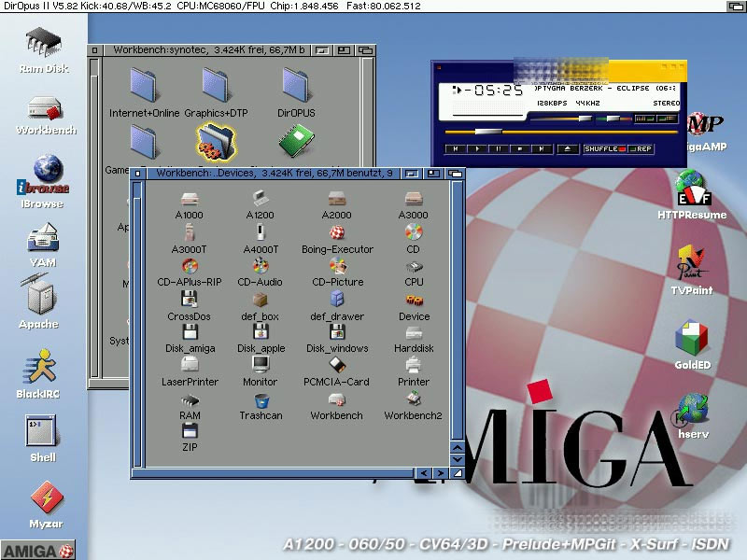Skip to next track in AmigaAMP
This screenshot has width=747, height=560.
pos(542,149)
